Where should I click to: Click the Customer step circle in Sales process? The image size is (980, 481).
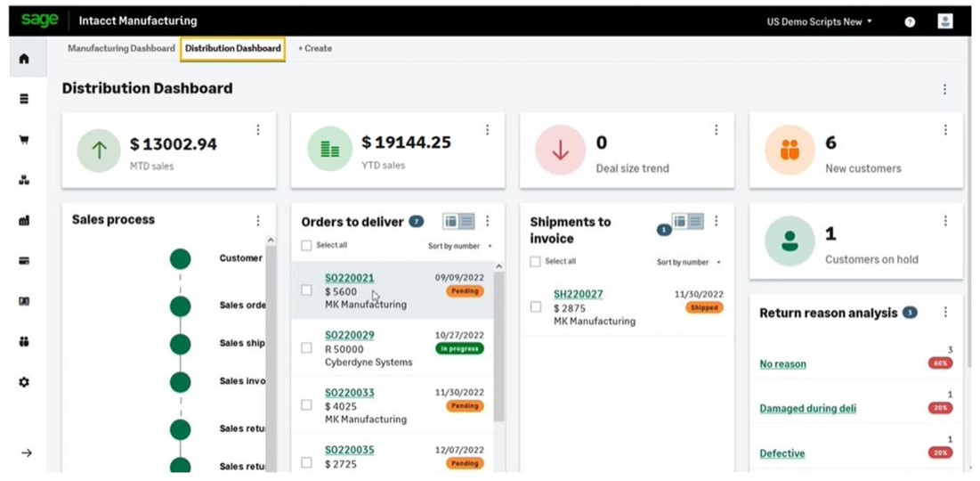click(180, 258)
